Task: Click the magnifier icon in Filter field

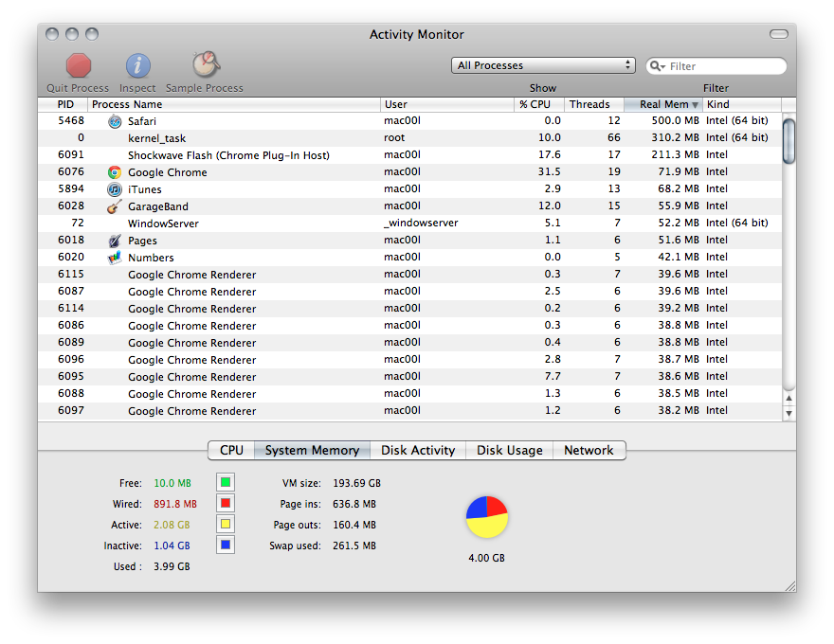Action: click(x=658, y=66)
